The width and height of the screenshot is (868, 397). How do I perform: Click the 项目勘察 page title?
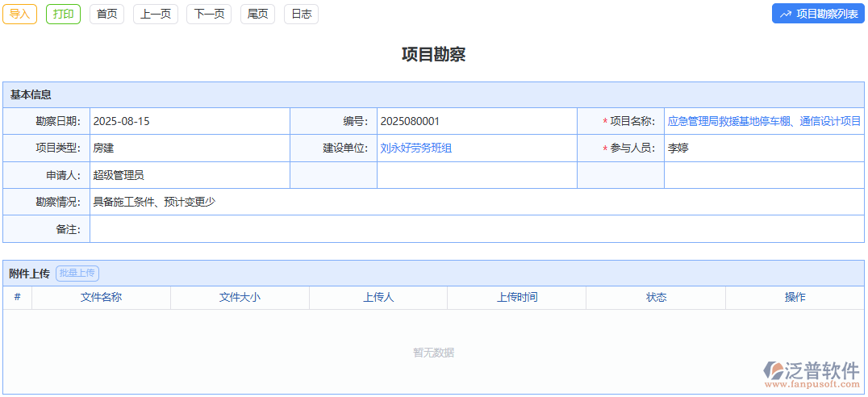click(x=433, y=54)
